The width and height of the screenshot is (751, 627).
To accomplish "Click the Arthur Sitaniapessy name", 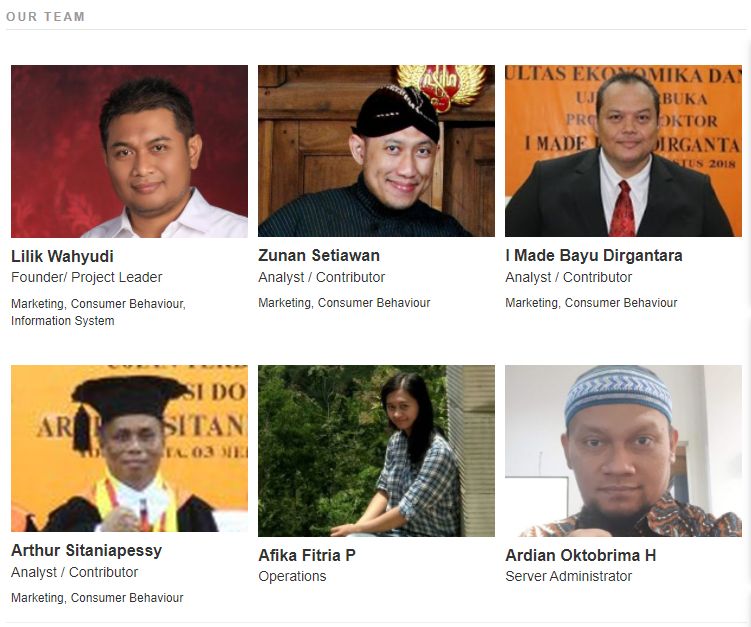I will pos(86,550).
